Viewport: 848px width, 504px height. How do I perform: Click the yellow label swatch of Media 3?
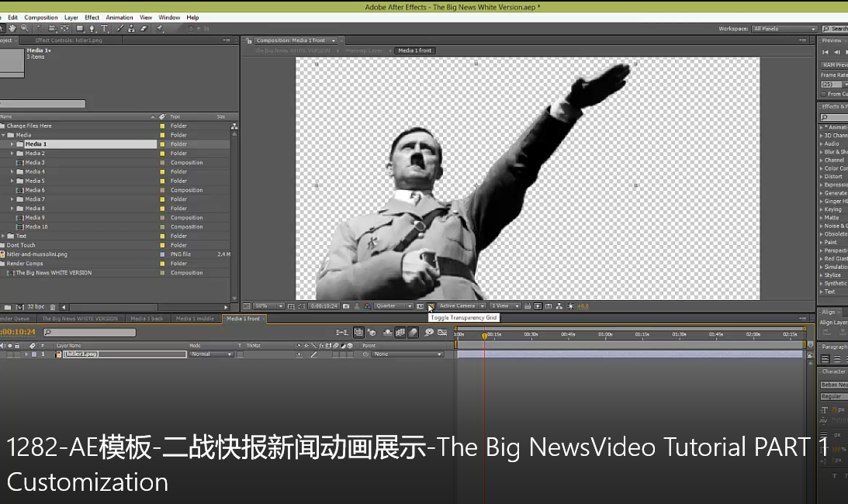tap(162, 163)
